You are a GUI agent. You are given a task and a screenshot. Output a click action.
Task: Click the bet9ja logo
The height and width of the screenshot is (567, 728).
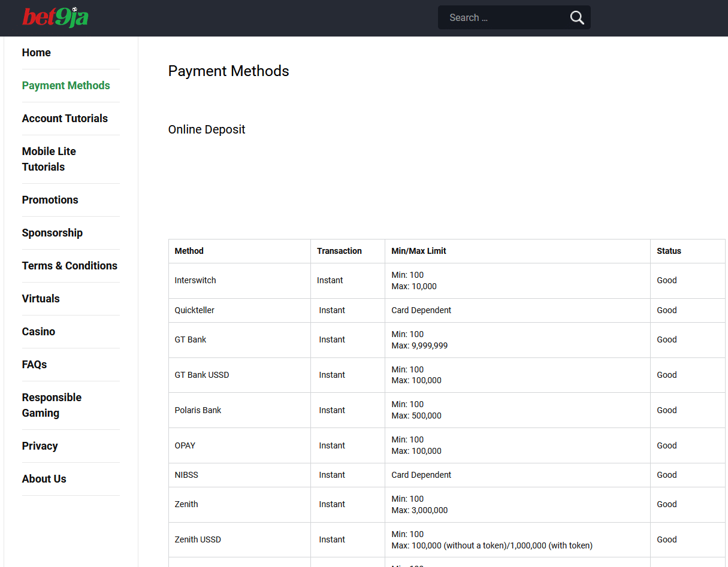(55, 17)
